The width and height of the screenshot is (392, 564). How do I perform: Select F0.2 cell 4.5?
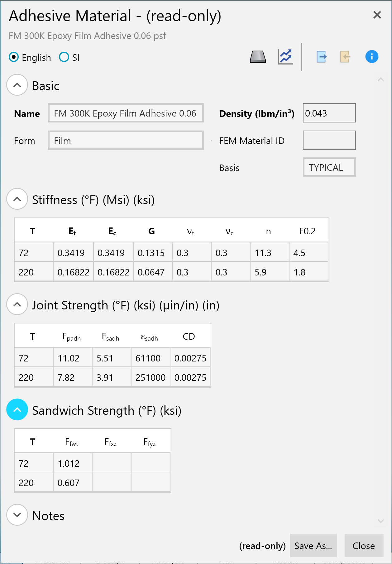[308, 252]
